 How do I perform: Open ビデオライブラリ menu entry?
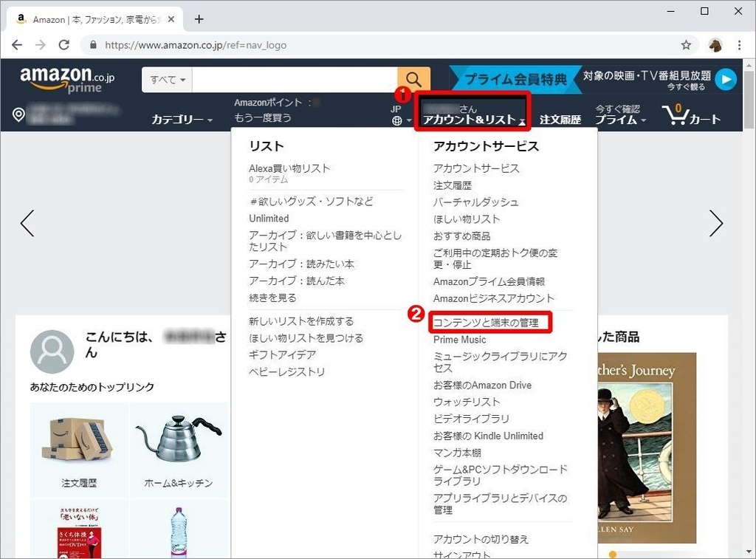point(471,419)
